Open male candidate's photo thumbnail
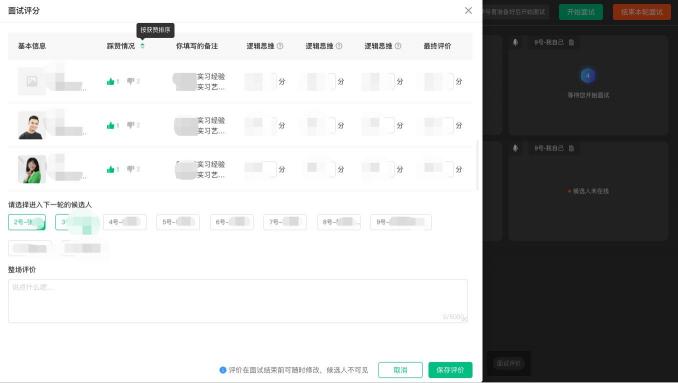This screenshot has width=678, height=383. click(31, 125)
